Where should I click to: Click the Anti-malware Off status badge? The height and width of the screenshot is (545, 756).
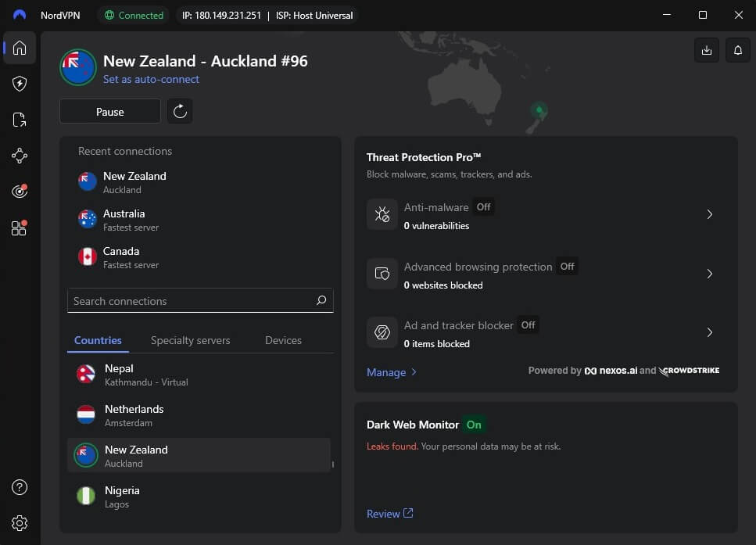coord(483,207)
